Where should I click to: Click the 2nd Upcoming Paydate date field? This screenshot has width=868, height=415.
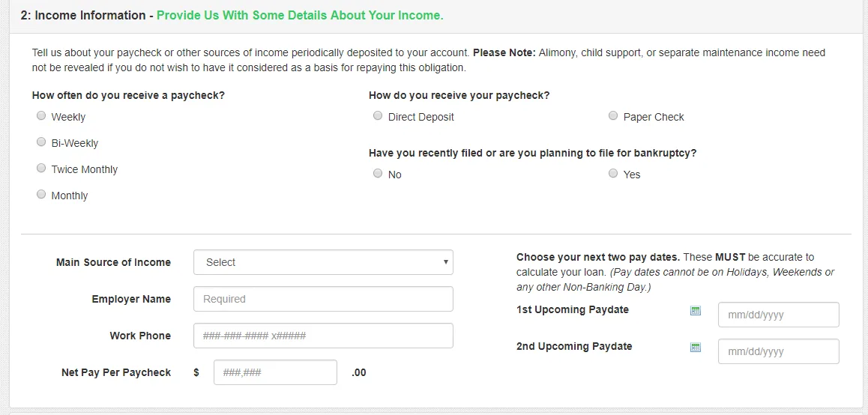[778, 351]
